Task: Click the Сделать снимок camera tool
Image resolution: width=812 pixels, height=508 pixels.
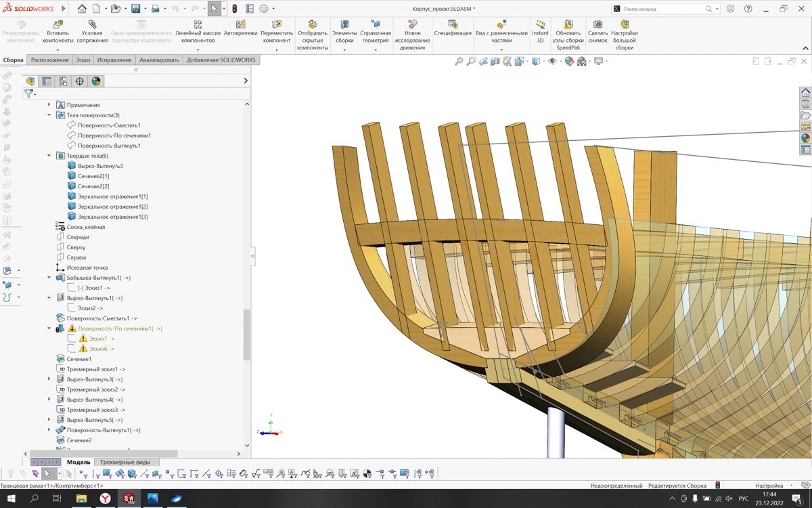Action: point(597,32)
